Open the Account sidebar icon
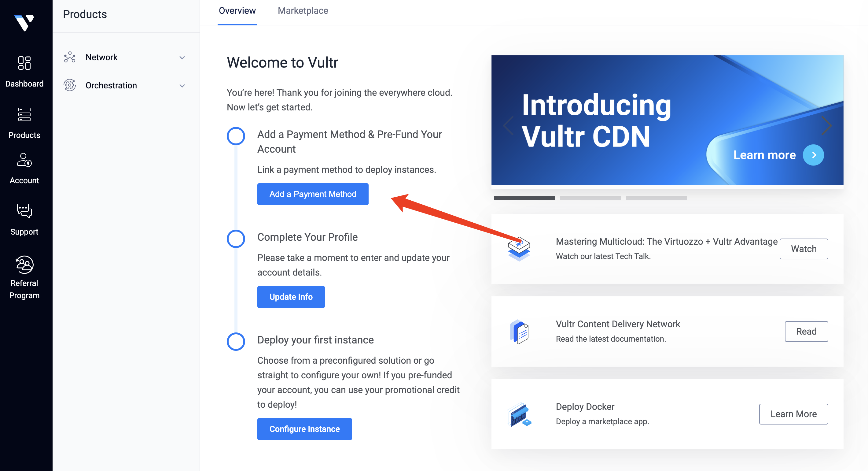The image size is (868, 471). (24, 160)
